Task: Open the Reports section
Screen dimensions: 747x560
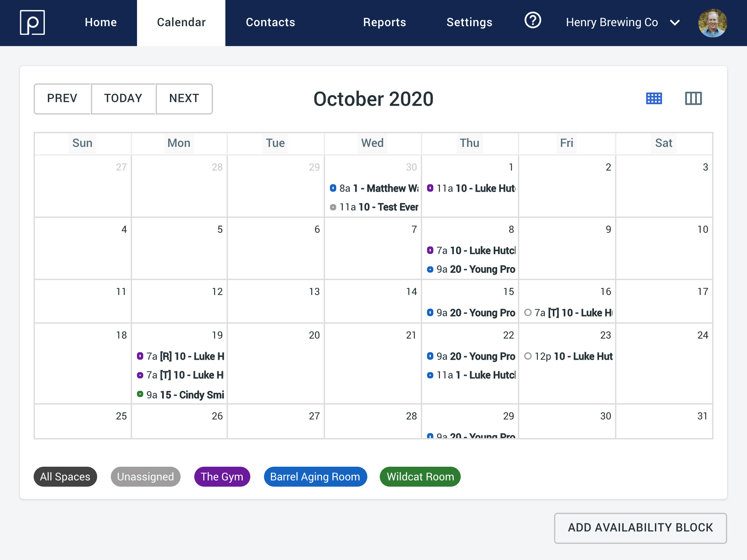Action: tap(384, 22)
